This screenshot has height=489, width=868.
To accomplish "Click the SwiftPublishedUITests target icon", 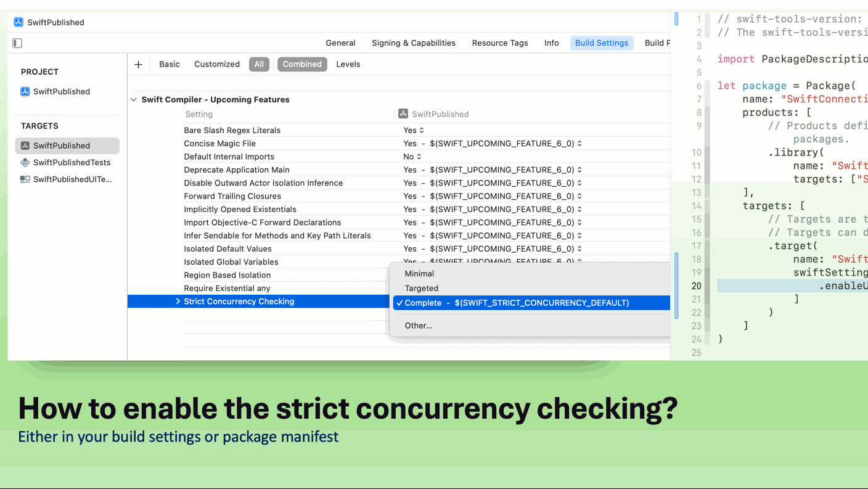I will [x=25, y=179].
